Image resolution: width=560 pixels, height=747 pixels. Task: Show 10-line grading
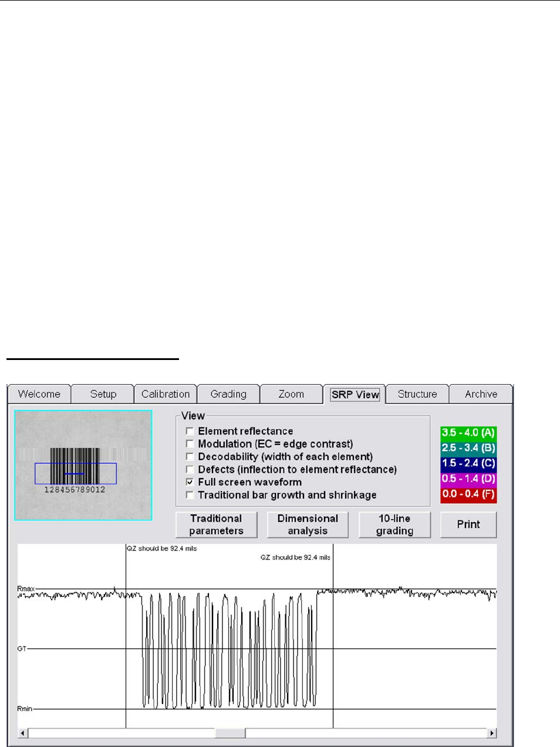394,524
